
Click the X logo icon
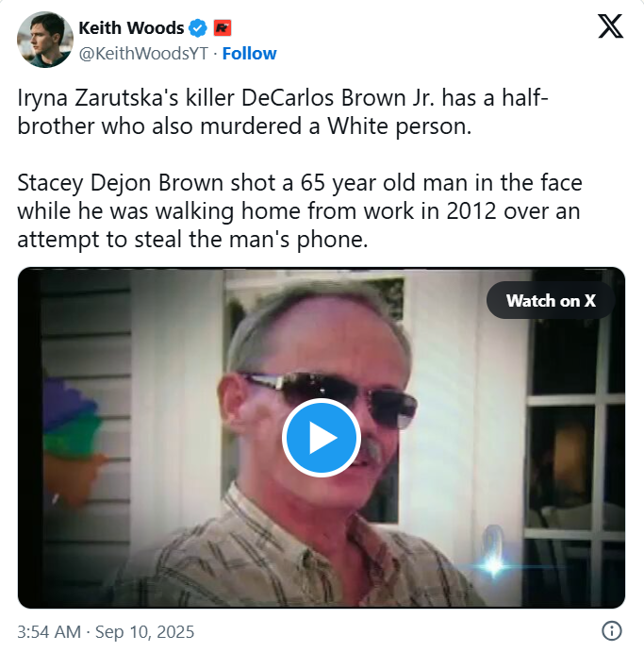pos(610,26)
